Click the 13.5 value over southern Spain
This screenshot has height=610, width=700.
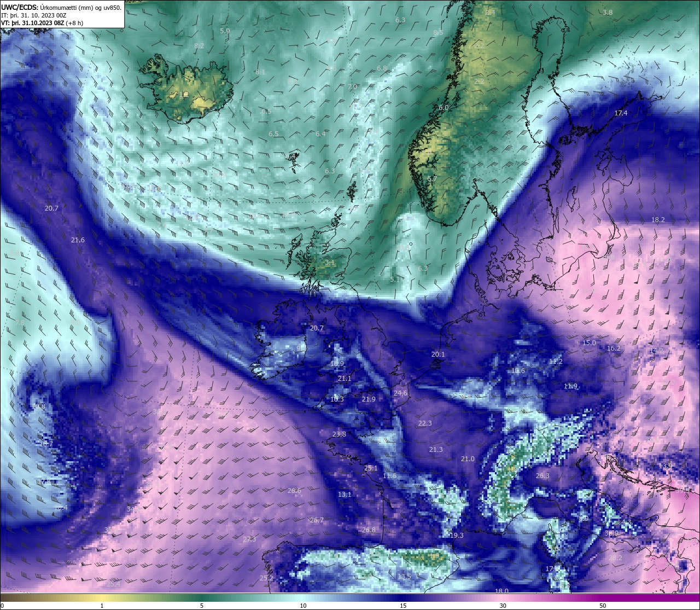click(404, 577)
